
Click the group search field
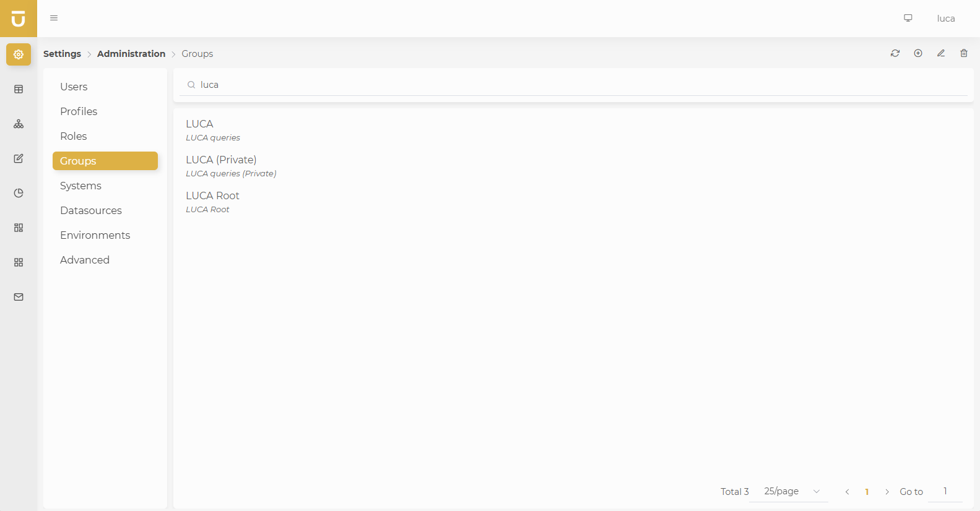point(576,85)
